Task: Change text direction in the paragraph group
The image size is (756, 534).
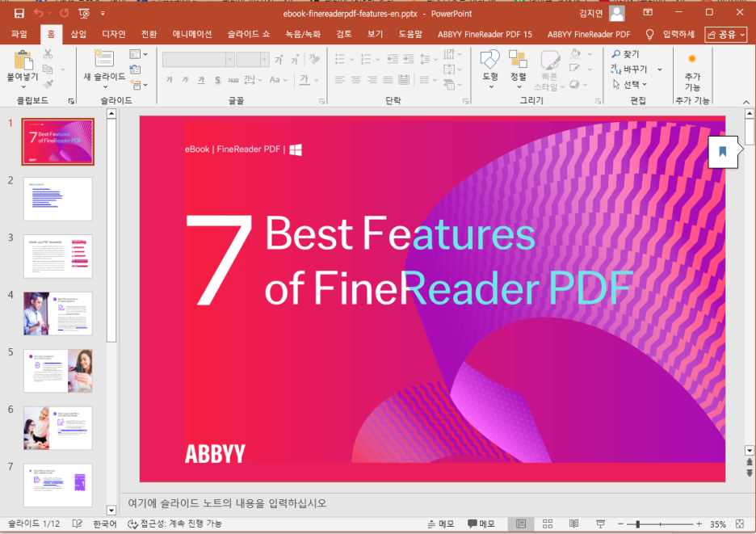Action: click(449, 53)
